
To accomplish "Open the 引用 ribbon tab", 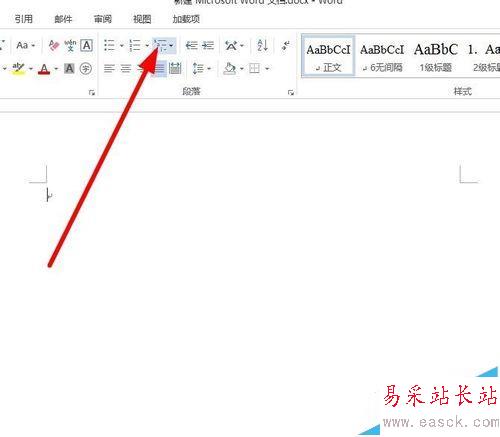I will [23, 19].
